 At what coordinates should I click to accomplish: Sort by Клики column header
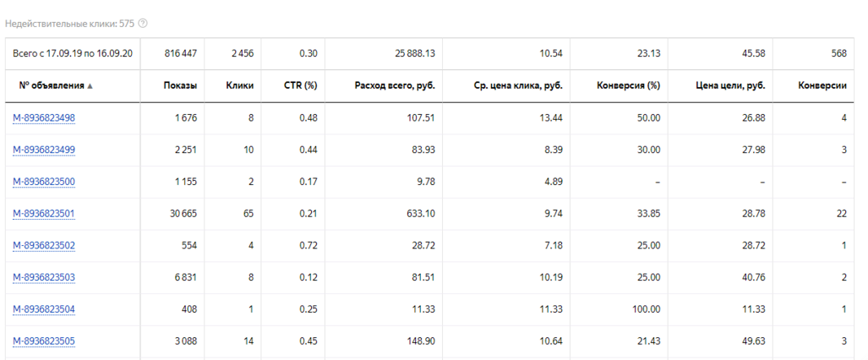(239, 86)
